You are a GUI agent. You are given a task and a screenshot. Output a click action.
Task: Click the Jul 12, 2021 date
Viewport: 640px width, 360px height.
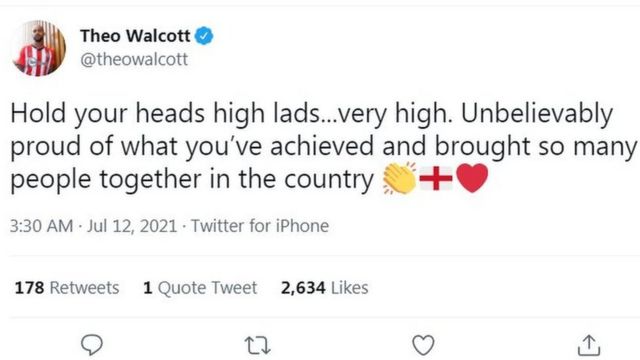pos(132,226)
